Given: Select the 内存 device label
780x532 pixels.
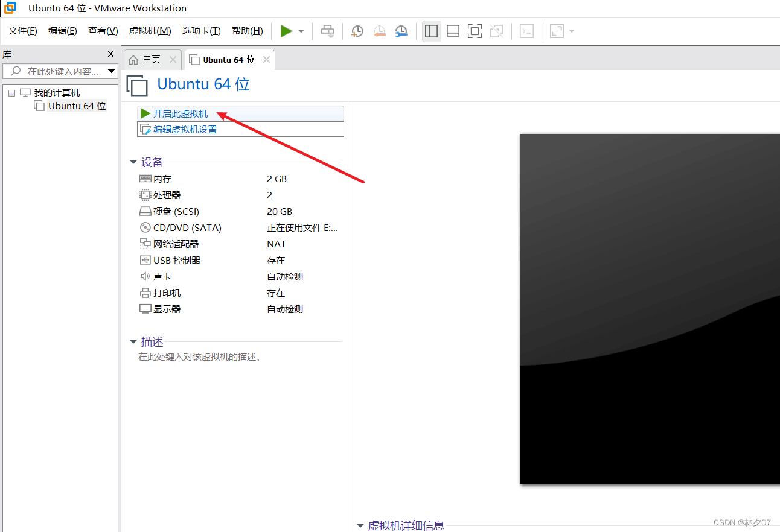Looking at the screenshot, I should (162, 179).
